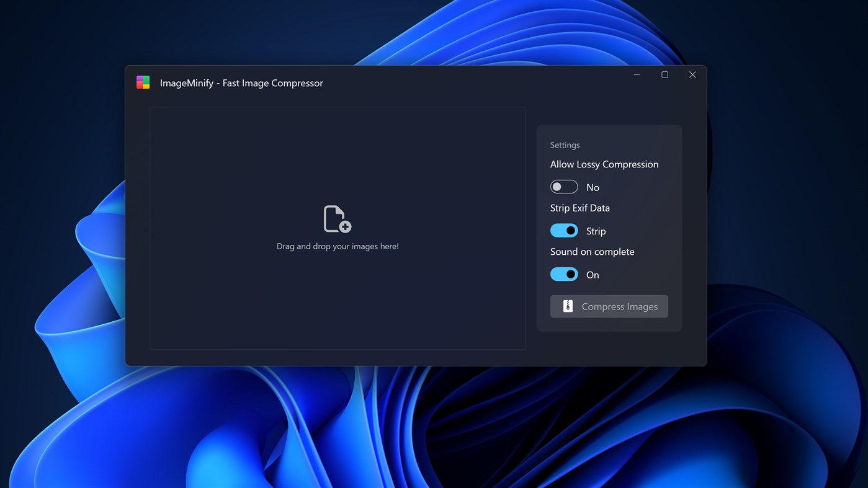Click the minimize icon in the title bar

click(x=637, y=74)
